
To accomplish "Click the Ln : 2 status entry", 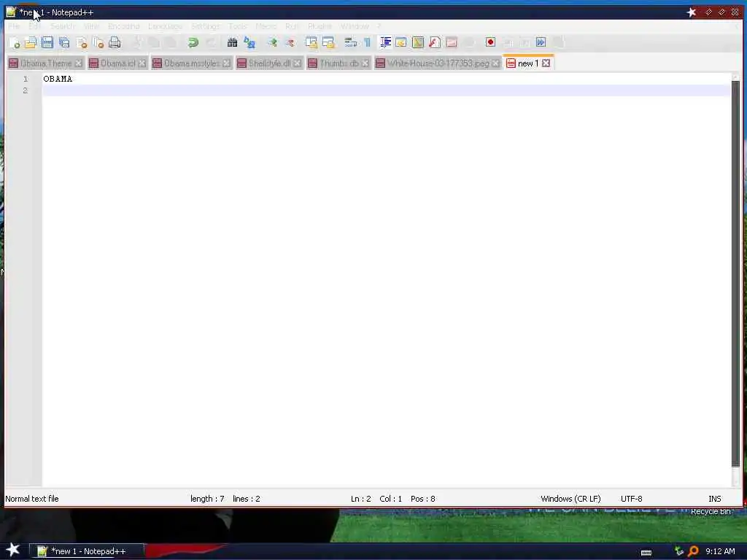I will [360, 499].
